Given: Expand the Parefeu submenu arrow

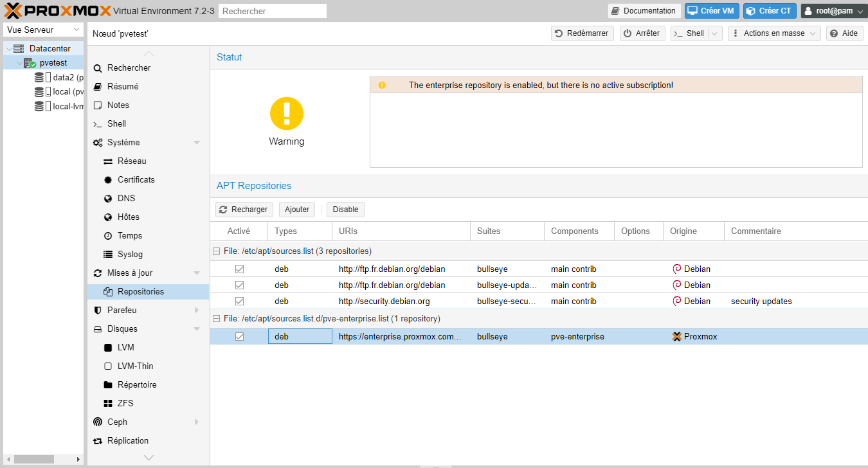Looking at the screenshot, I should click(x=197, y=310).
